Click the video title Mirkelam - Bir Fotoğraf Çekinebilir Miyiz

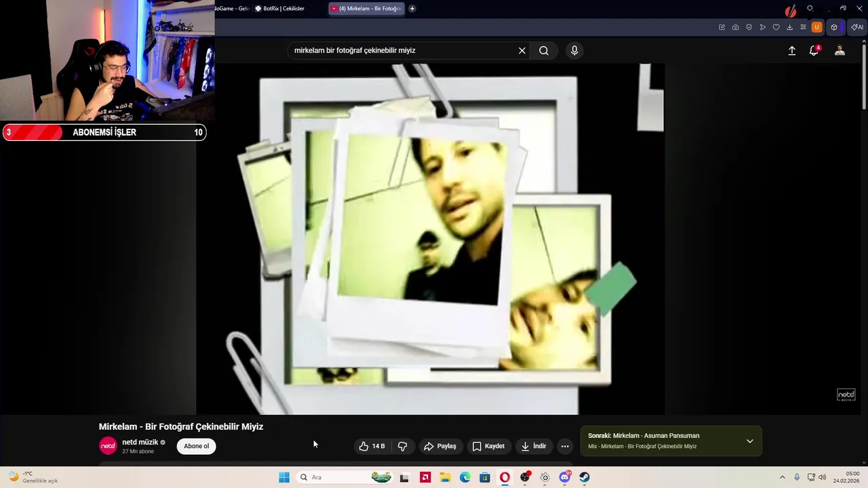pyautogui.click(x=181, y=426)
